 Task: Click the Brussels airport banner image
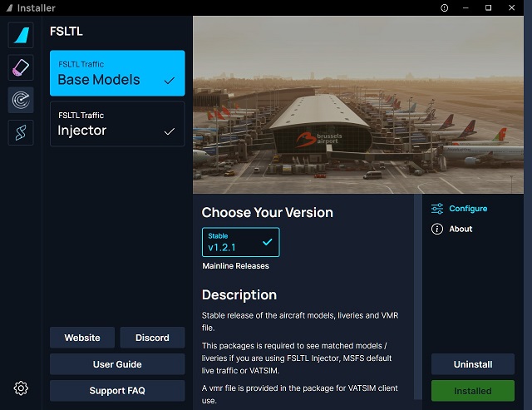[x=358, y=105]
